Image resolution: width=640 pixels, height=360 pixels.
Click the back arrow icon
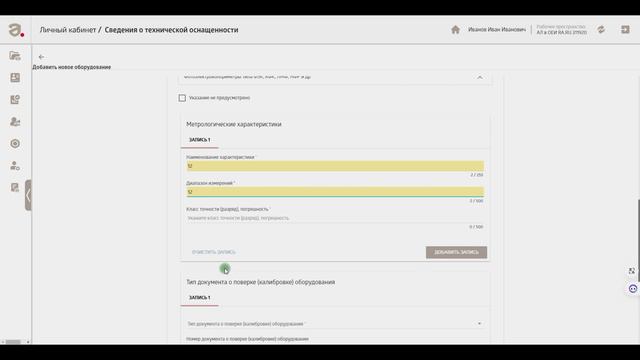pyautogui.click(x=41, y=57)
